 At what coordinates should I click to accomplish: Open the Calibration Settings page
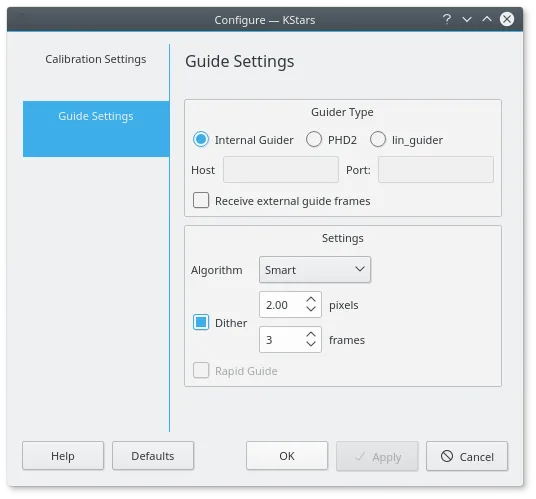pos(96,59)
